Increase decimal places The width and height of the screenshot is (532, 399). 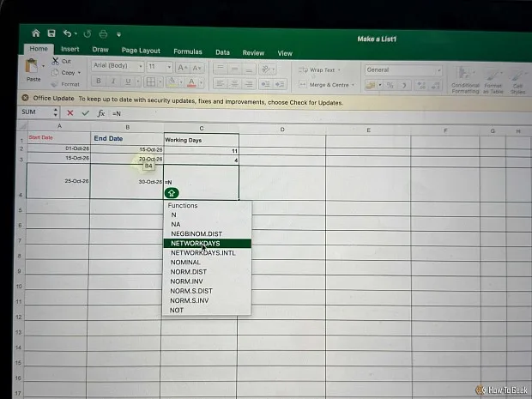click(421, 86)
